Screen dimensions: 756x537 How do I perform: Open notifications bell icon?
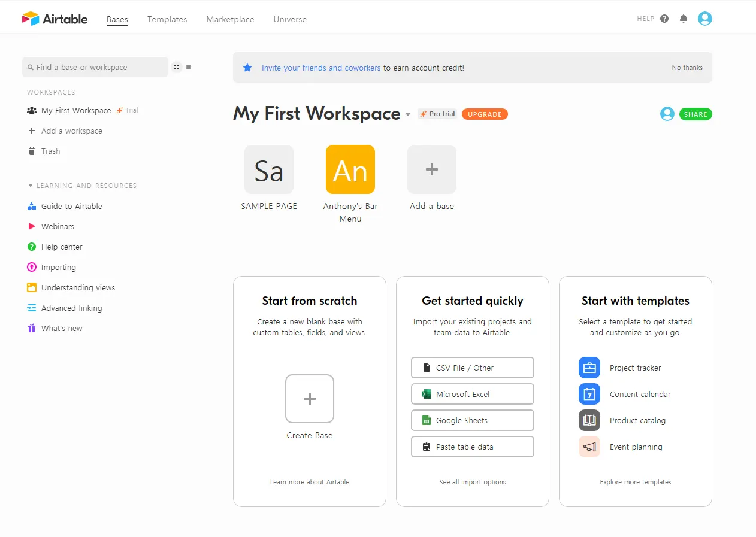click(x=684, y=19)
